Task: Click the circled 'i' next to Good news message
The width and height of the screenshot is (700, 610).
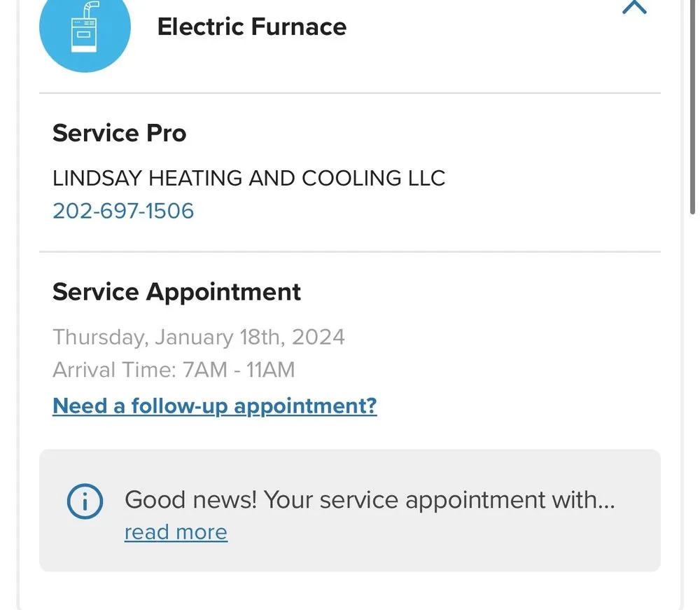Action: tap(85, 501)
